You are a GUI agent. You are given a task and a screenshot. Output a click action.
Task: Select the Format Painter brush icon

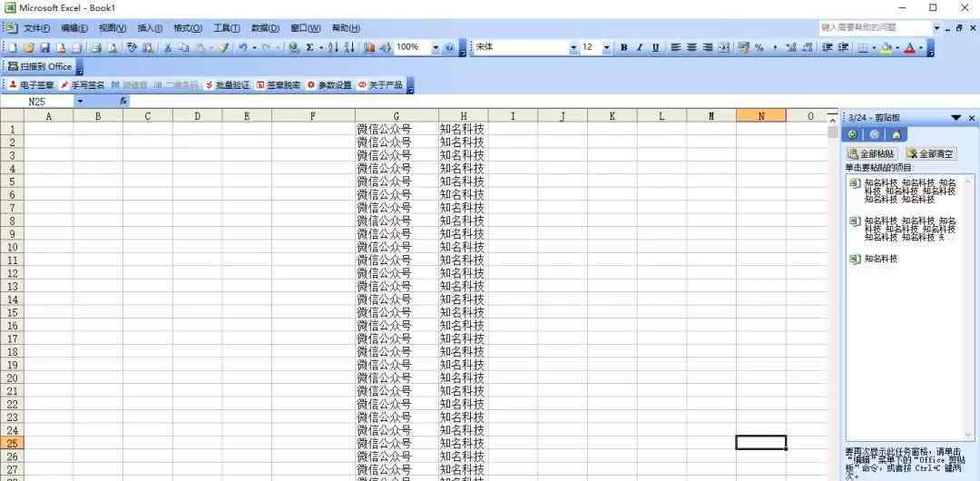[224, 47]
